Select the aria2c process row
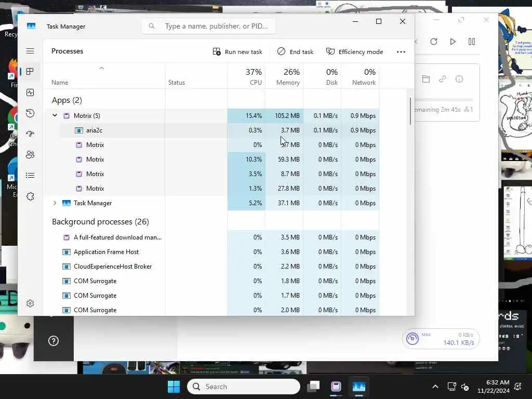This screenshot has width=532, height=399. coord(212,130)
